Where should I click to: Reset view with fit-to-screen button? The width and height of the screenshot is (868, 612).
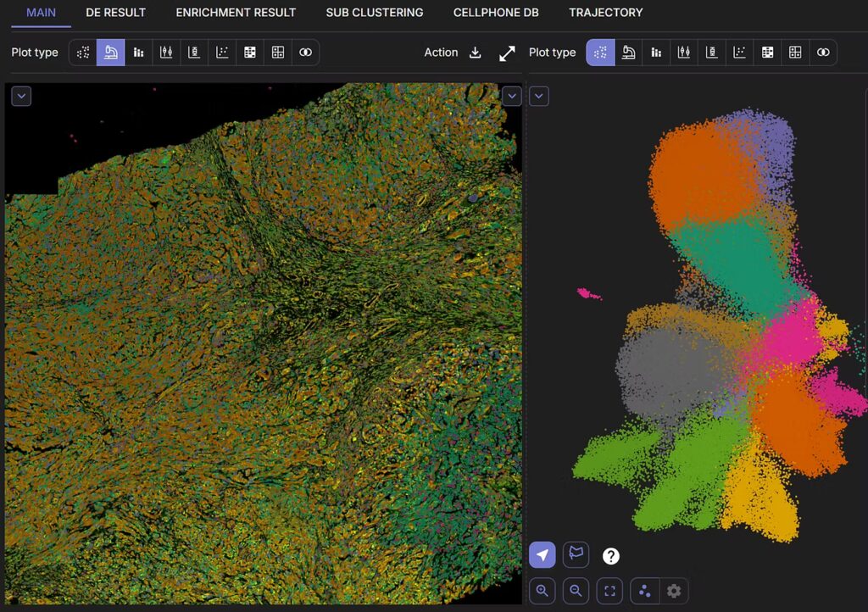(609, 591)
